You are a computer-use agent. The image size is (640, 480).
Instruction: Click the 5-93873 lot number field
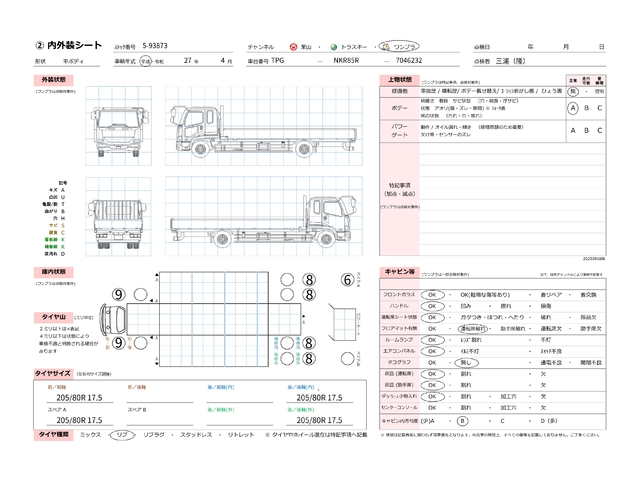(156, 47)
